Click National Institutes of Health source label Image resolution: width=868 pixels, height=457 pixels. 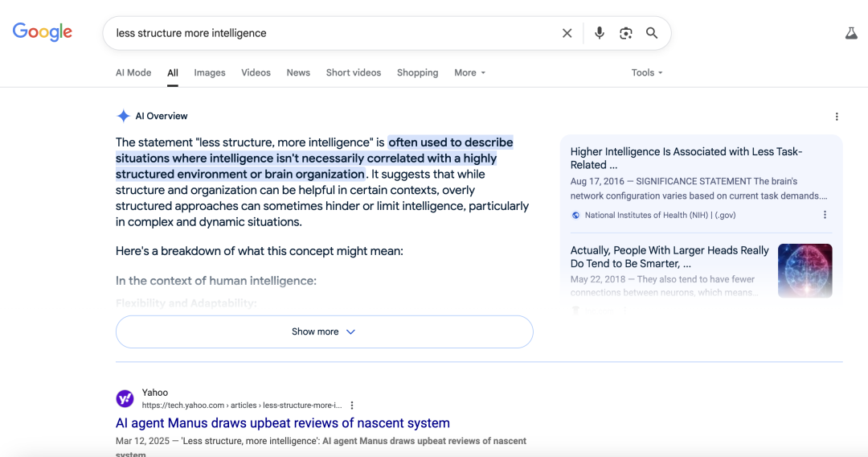661,215
